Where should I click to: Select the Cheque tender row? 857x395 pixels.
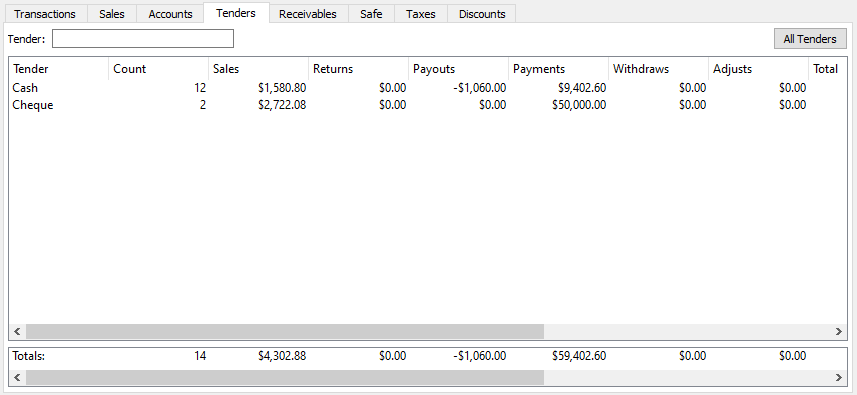tap(428, 105)
